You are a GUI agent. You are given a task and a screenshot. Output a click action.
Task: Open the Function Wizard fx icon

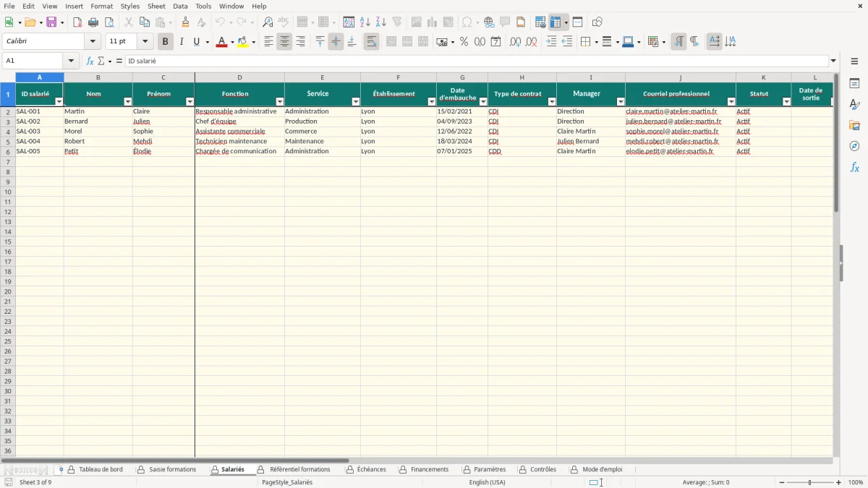(90, 61)
